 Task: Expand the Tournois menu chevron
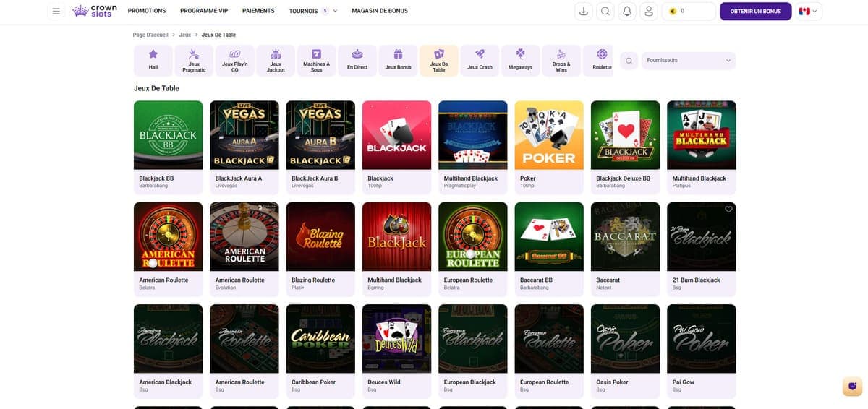335,11
